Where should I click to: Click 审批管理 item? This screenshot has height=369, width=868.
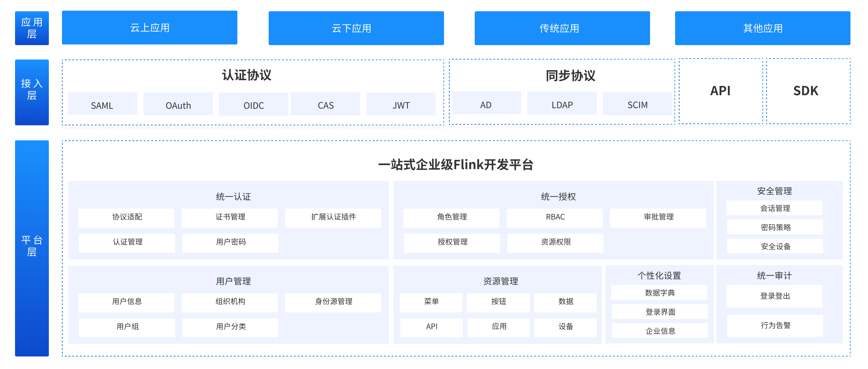coord(658,218)
